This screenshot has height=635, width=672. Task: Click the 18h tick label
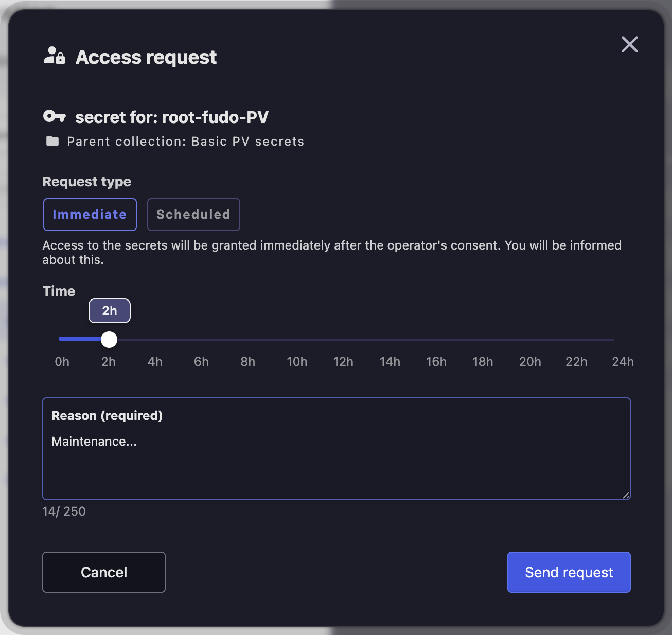483,362
